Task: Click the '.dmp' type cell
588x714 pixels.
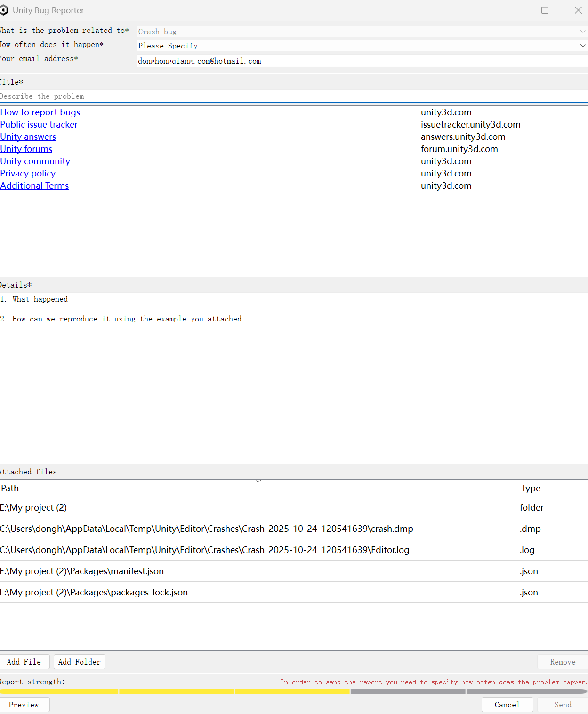Action: tap(553, 529)
